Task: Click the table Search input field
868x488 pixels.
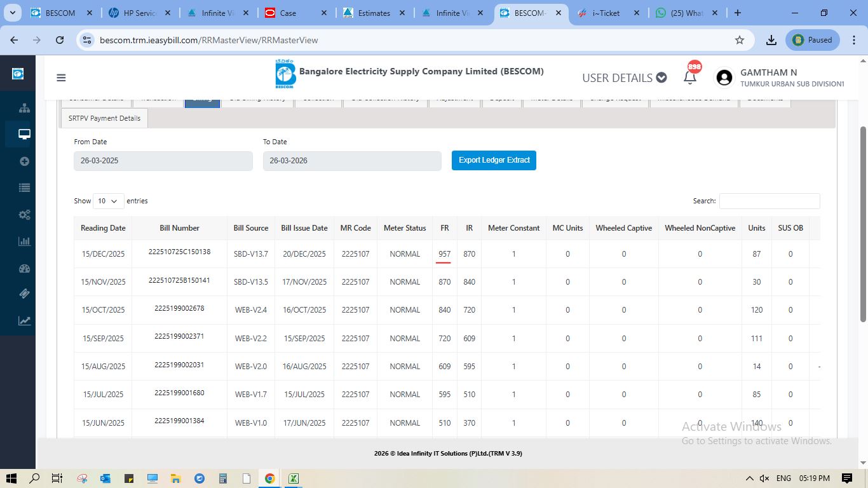Action: tap(769, 201)
